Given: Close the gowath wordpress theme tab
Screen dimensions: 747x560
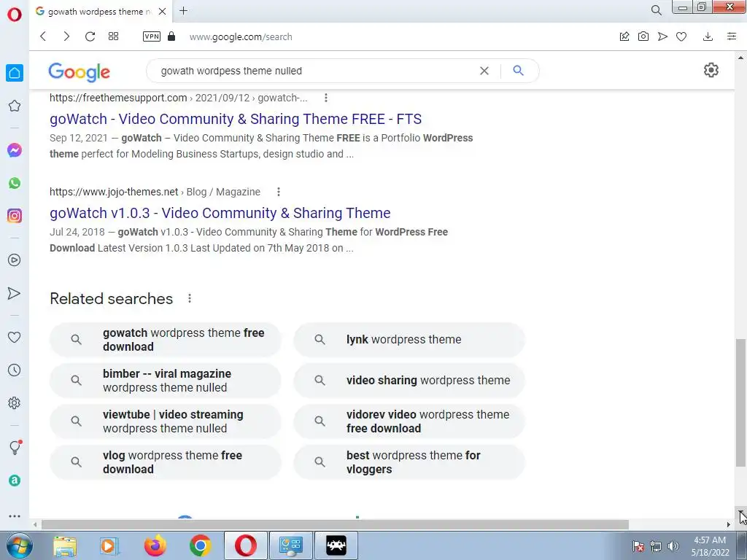Looking at the screenshot, I should tap(162, 11).
